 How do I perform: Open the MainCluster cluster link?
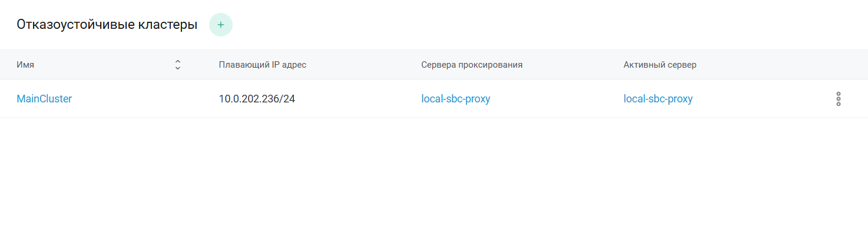click(x=44, y=99)
